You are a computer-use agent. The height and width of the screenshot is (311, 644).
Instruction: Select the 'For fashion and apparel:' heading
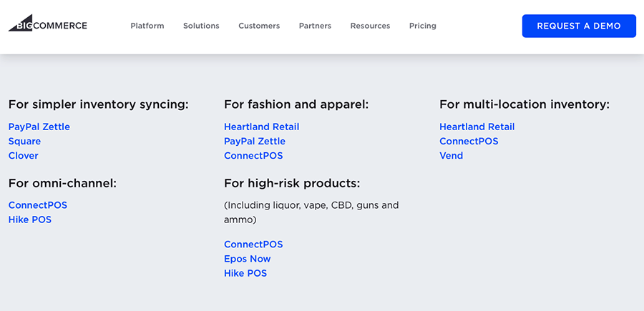point(296,104)
